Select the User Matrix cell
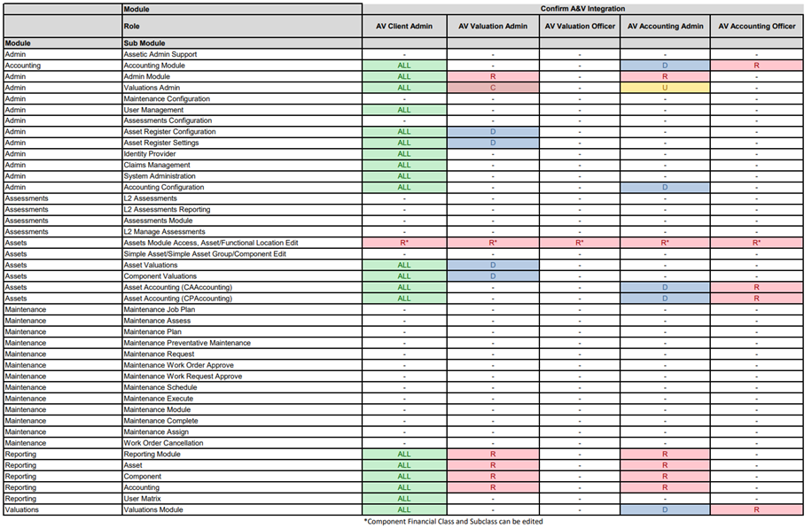 (242, 499)
